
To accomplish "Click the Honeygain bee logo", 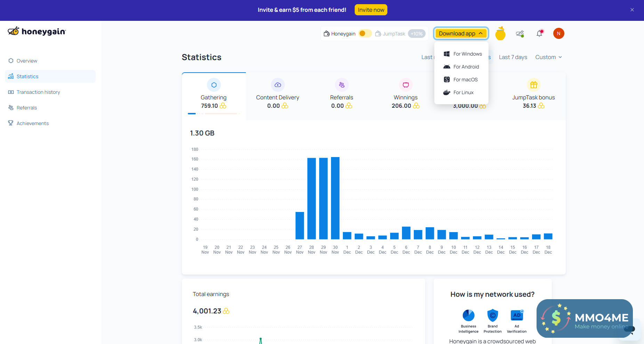I will click(x=37, y=31).
